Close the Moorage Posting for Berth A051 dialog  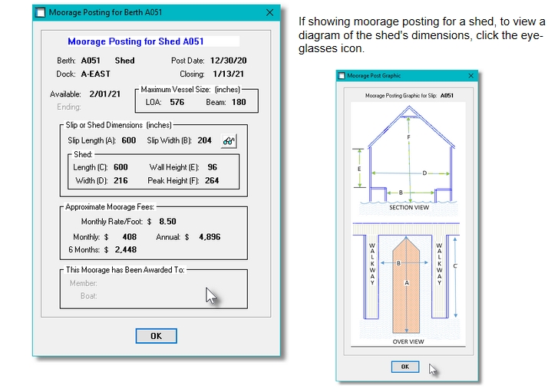[x=269, y=13]
